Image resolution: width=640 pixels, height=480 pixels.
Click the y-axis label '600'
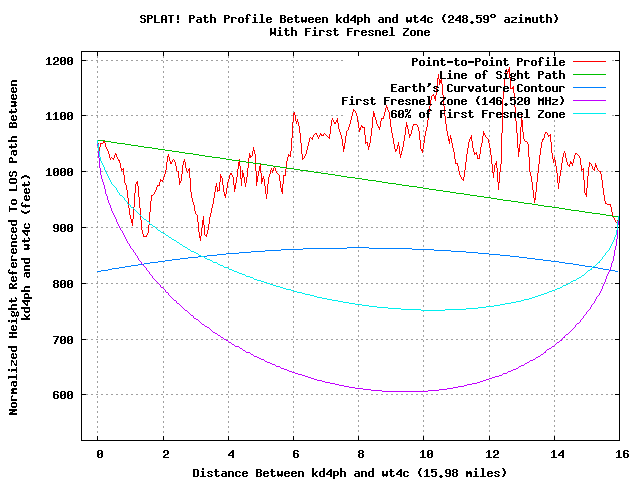point(63,395)
